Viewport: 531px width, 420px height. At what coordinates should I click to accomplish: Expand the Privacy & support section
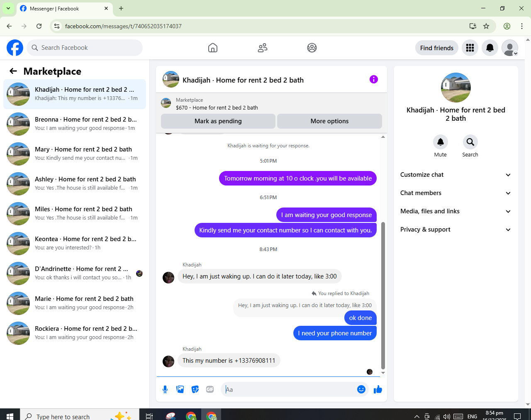(455, 230)
